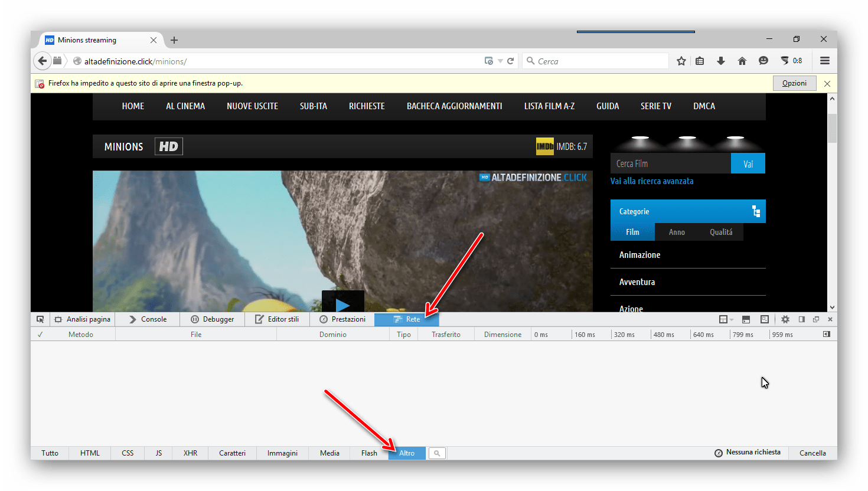Open the downloads arrow icon

721,61
